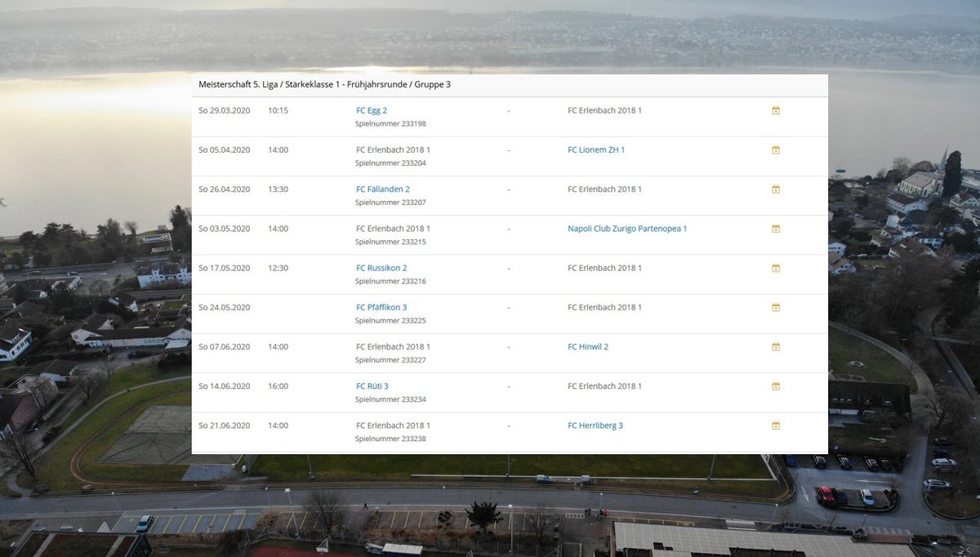Click FC Erlenbach 2018 1 opposite FC Lionem ZH 1

(x=393, y=149)
